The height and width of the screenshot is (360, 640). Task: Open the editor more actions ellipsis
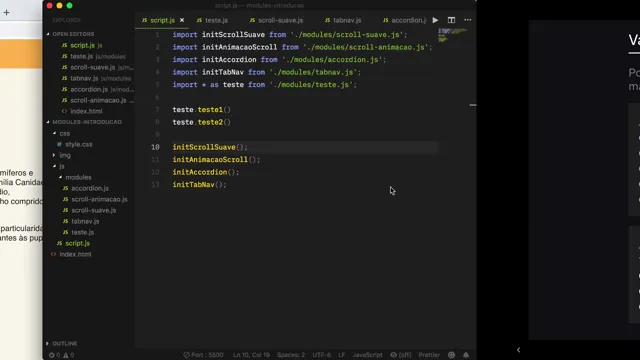(x=468, y=20)
